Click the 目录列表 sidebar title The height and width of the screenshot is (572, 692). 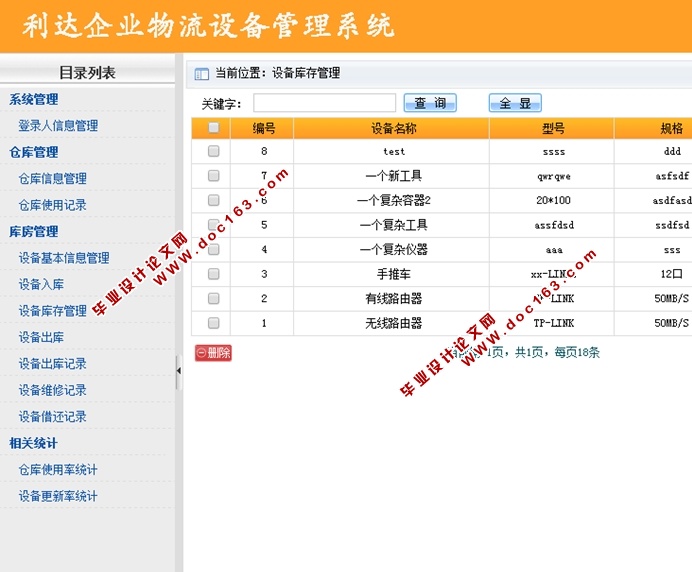click(87, 73)
